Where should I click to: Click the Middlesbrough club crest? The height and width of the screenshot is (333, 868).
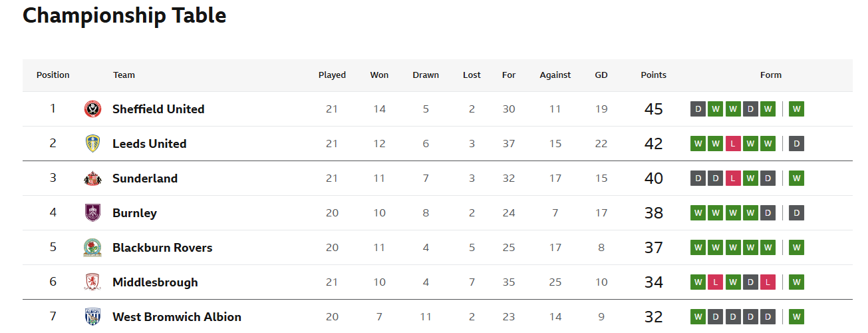(x=92, y=282)
